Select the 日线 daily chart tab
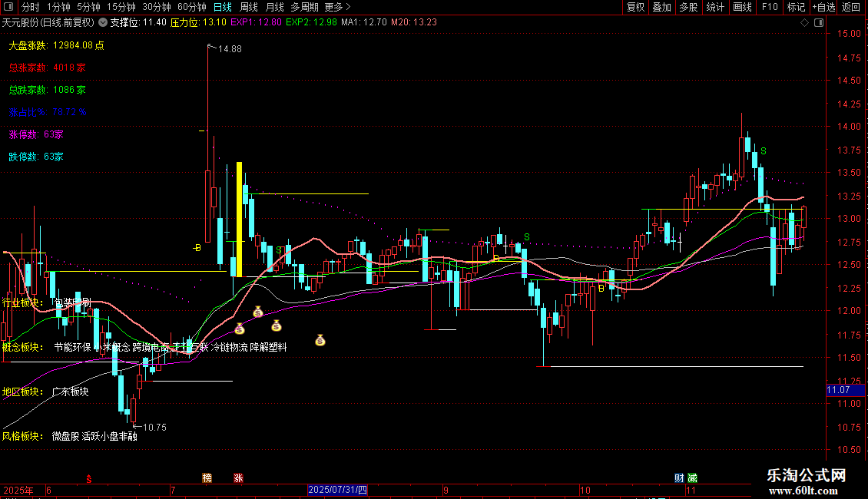 pos(223,7)
